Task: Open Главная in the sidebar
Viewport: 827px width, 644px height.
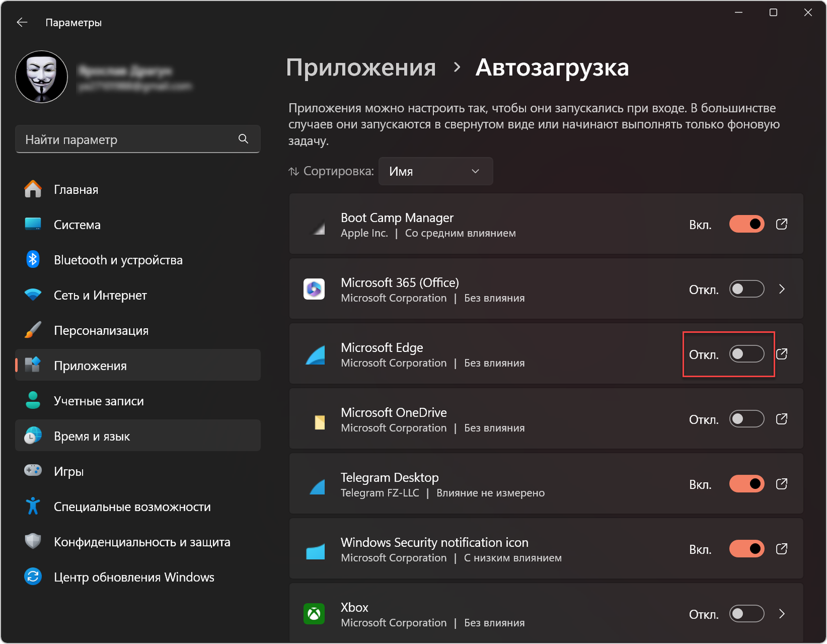Action: click(x=137, y=189)
